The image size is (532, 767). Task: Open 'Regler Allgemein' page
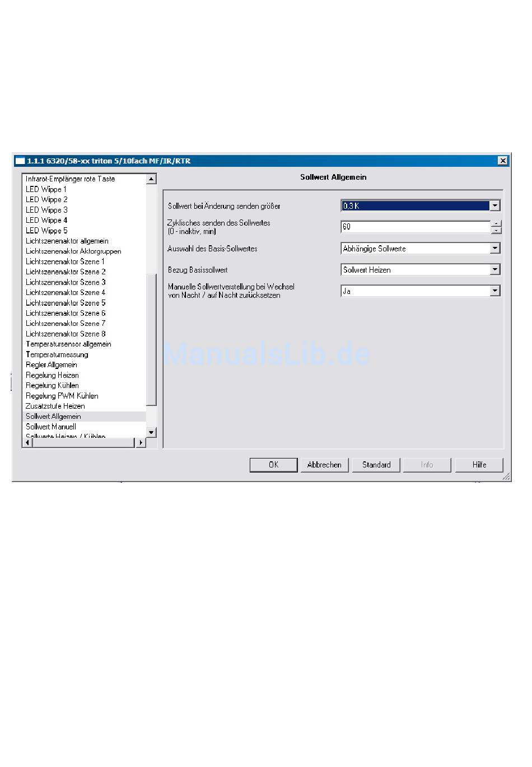pos(52,365)
